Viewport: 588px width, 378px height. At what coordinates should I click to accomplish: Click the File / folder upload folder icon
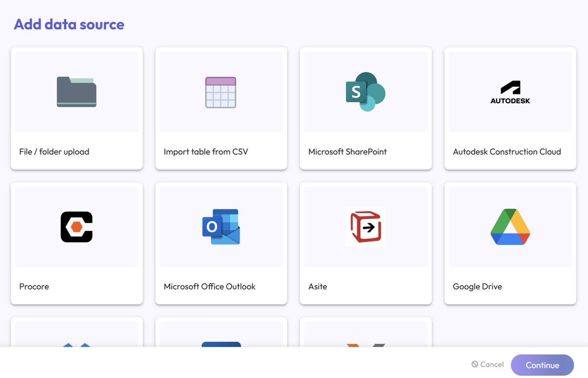tap(77, 91)
